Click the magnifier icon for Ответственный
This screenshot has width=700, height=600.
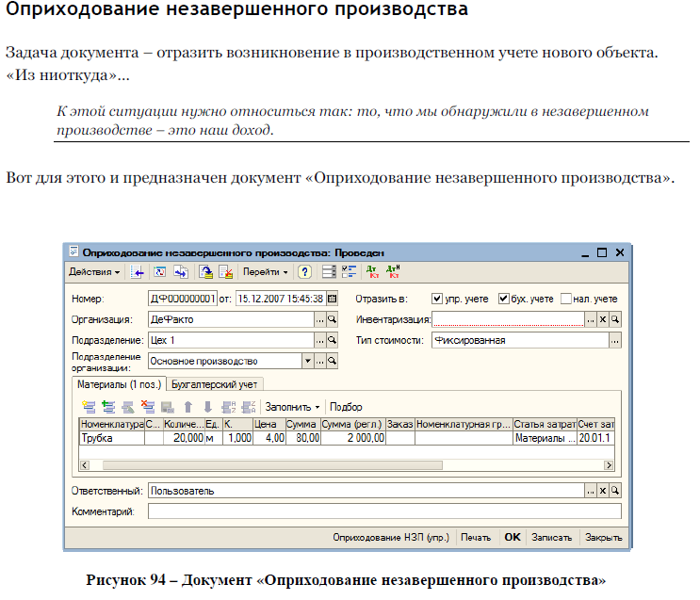pyautogui.click(x=615, y=491)
